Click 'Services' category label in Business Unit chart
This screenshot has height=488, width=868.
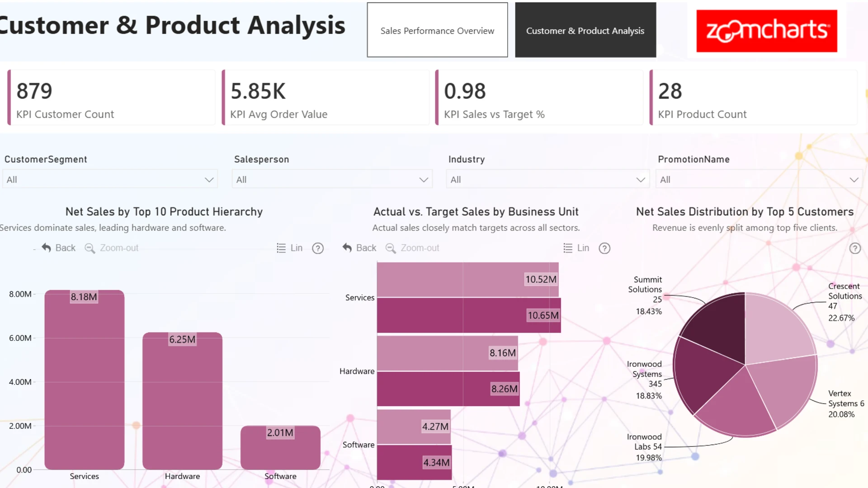(x=360, y=298)
